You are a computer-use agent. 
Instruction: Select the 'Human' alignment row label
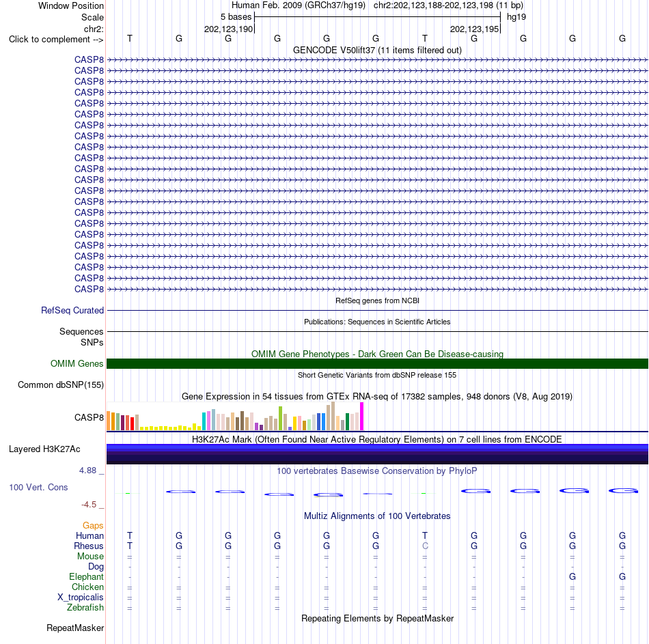pos(89,535)
